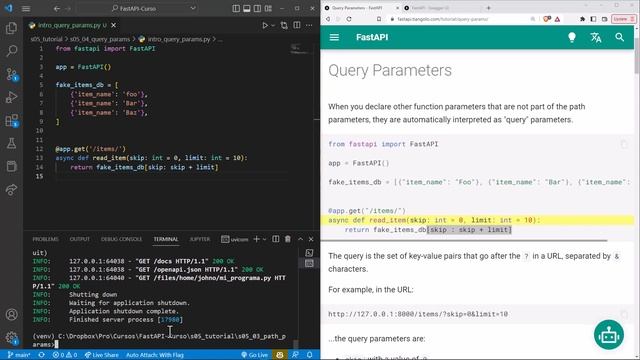
Task: Split the editor to the right
Action: pos(297,25)
